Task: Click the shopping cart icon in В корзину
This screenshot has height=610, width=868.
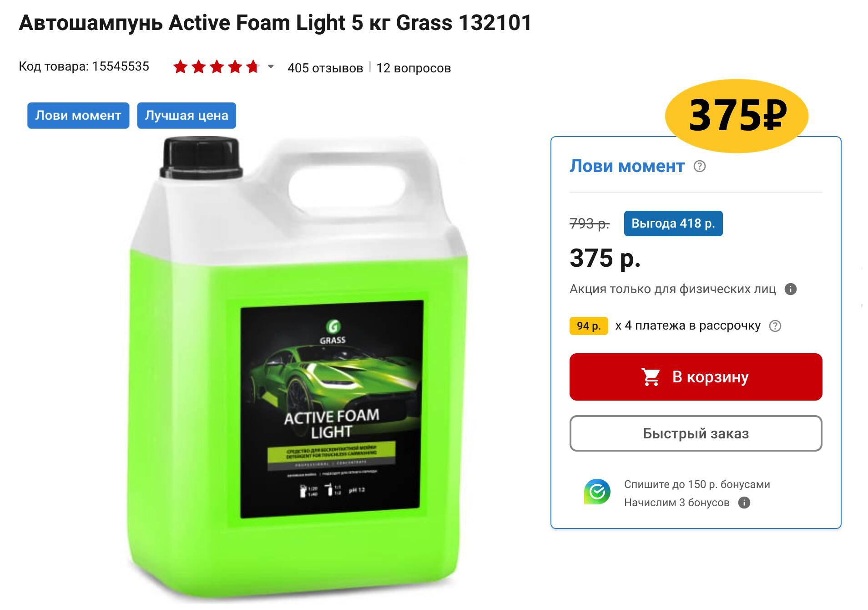Action: pos(651,377)
